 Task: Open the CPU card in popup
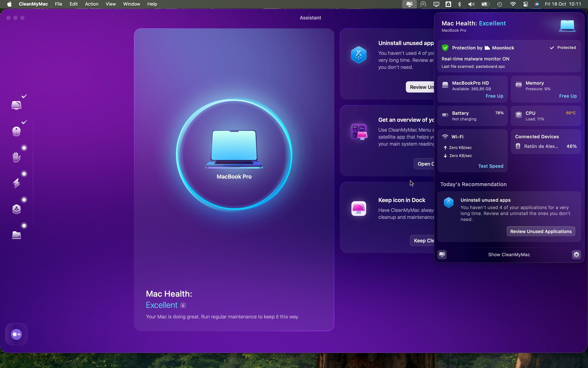(x=546, y=116)
